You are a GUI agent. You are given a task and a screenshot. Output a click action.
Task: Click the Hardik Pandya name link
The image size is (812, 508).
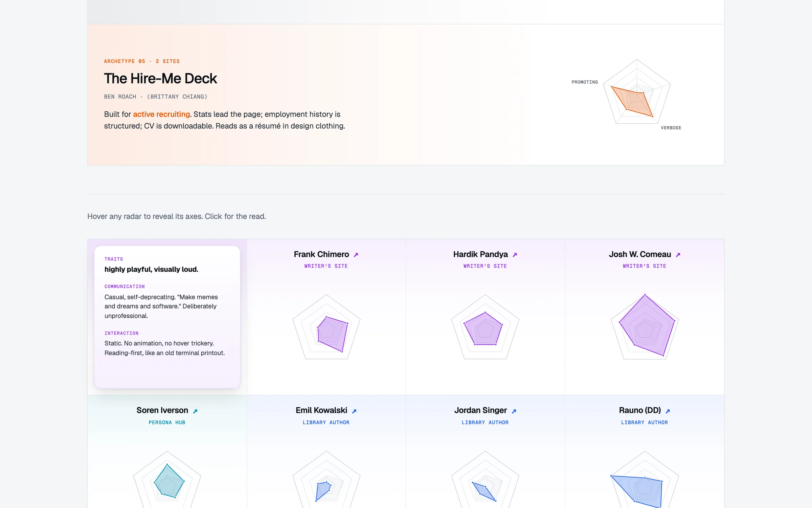pos(480,254)
